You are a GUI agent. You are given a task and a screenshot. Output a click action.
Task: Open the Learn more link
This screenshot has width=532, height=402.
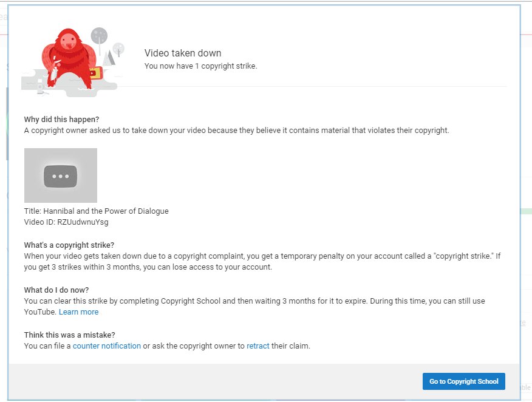coord(79,312)
